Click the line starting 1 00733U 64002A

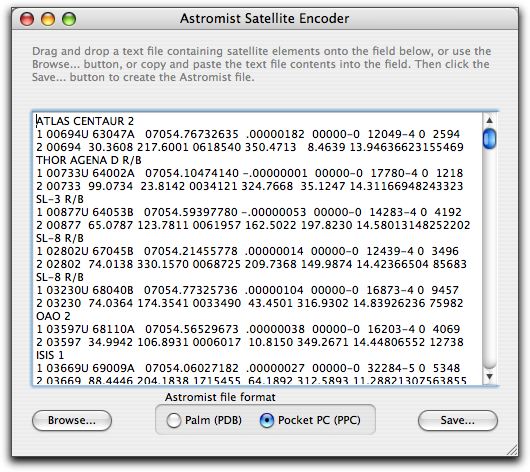pyautogui.click(x=249, y=173)
